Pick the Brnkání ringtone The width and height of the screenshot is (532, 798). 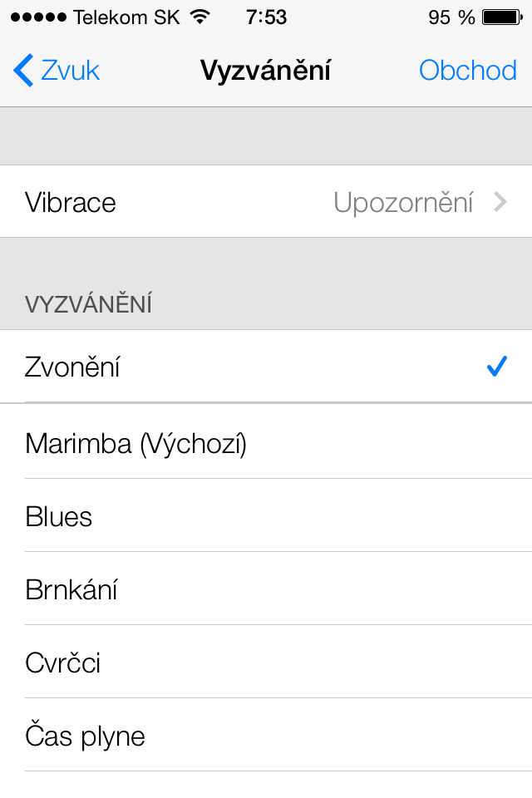tap(71, 589)
